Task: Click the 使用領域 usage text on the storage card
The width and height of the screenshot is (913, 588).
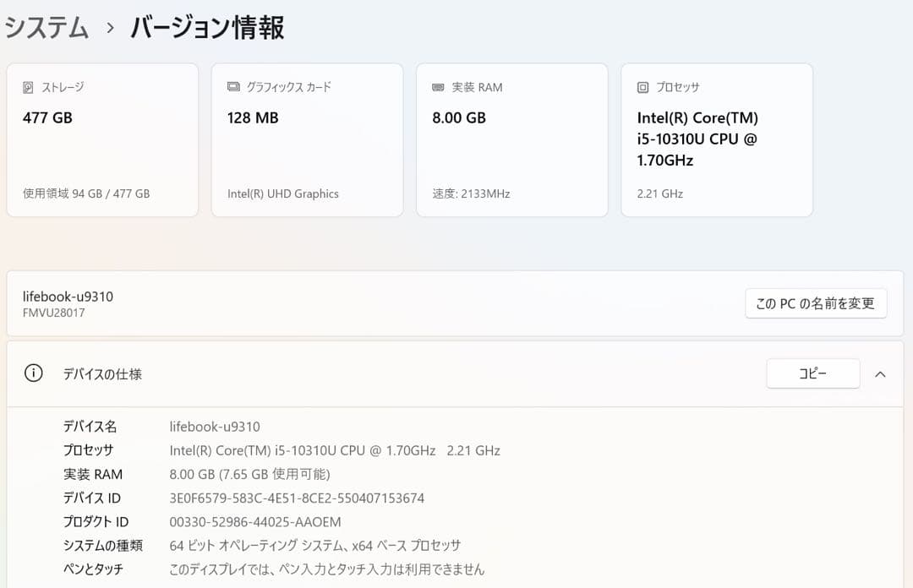Action: (84, 193)
